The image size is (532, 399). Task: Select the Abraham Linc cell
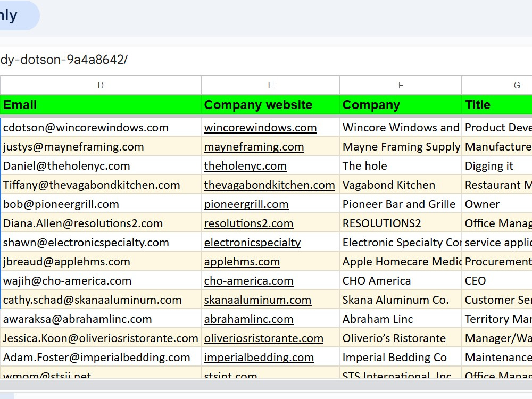(401, 319)
